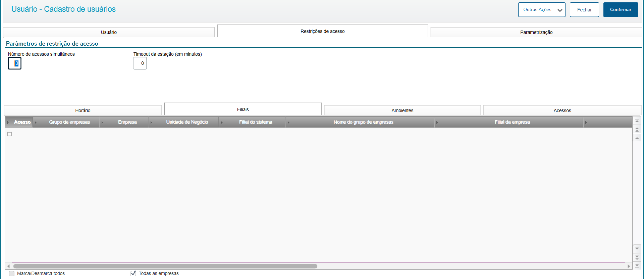644x279 pixels.
Task: Toggle the Marca/Desmarca todos checkbox
Action: click(12, 274)
